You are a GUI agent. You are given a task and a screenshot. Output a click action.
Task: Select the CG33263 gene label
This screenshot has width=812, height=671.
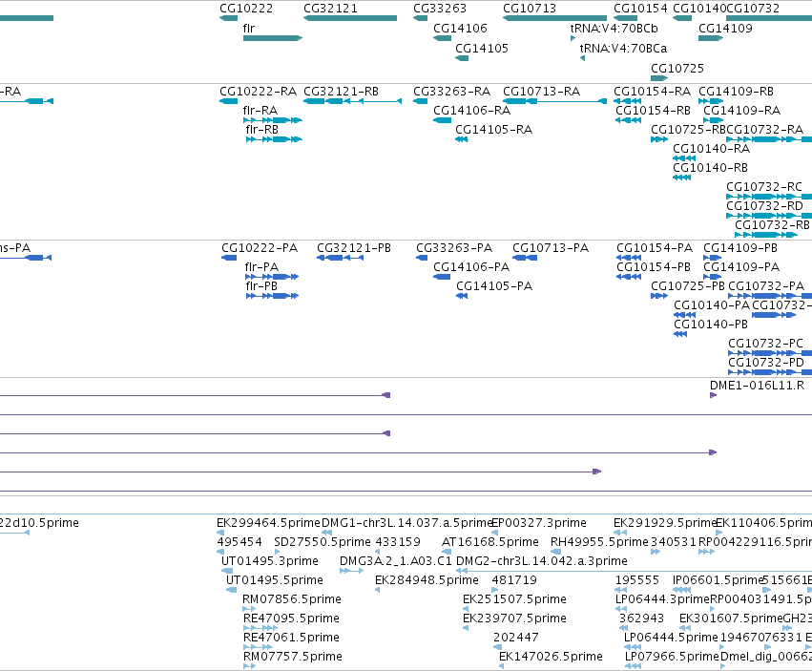[x=440, y=9]
